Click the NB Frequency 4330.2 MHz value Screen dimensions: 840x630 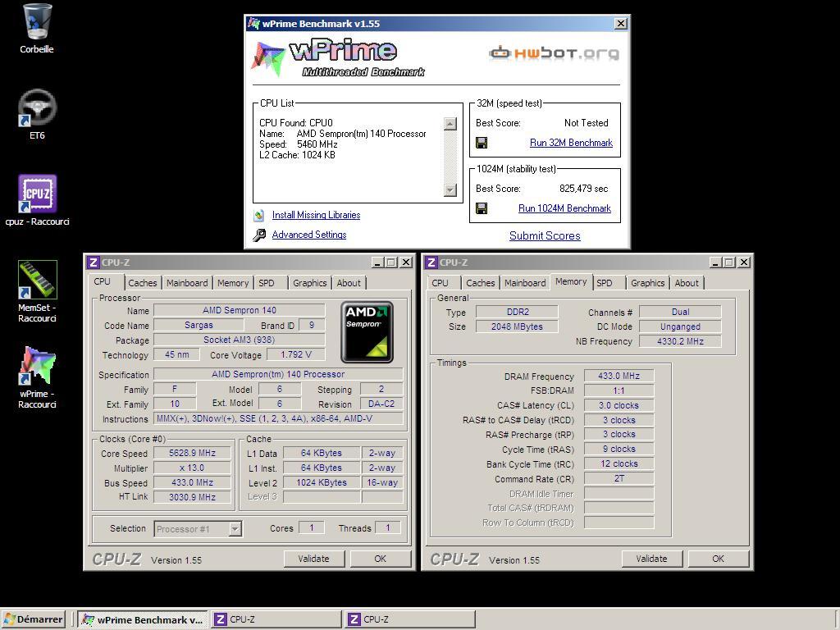[x=680, y=341]
